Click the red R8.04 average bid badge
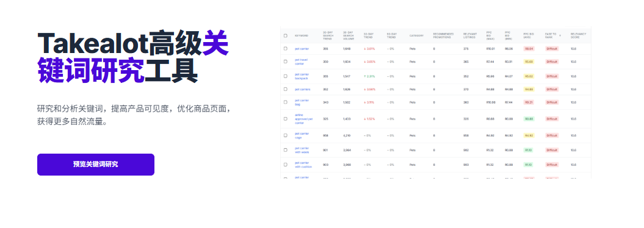 pyautogui.click(x=529, y=49)
